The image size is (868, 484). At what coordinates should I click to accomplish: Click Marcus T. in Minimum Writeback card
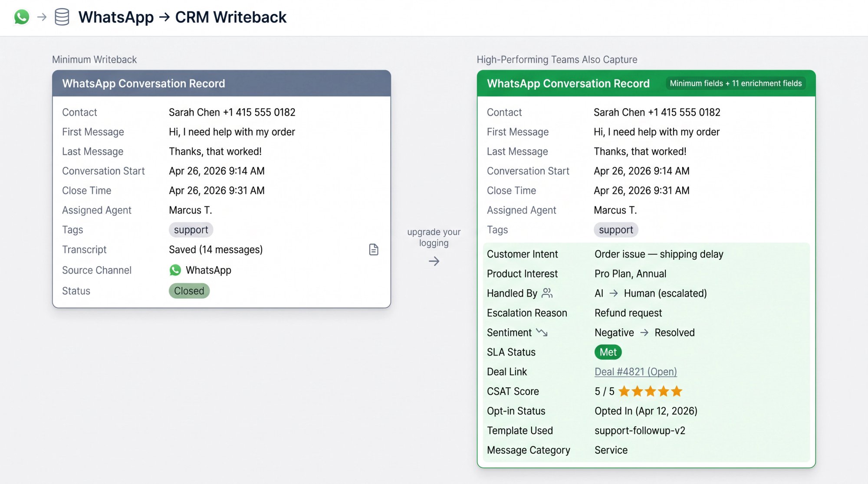(x=190, y=210)
